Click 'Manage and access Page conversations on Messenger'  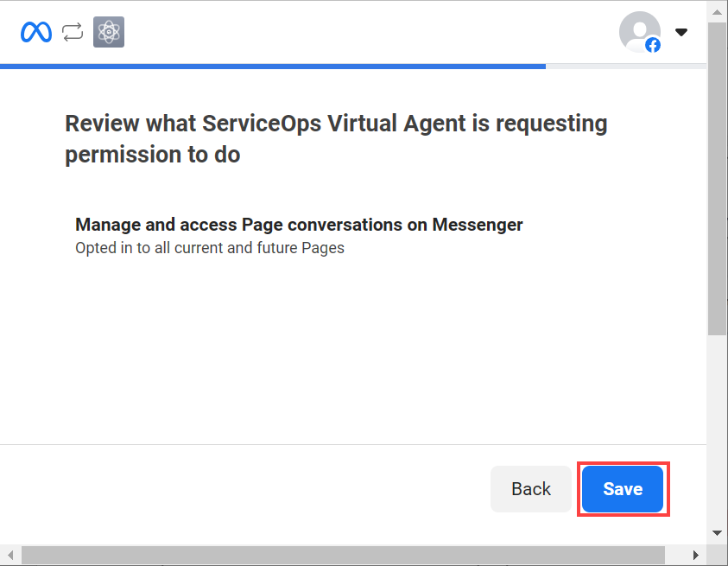(299, 225)
